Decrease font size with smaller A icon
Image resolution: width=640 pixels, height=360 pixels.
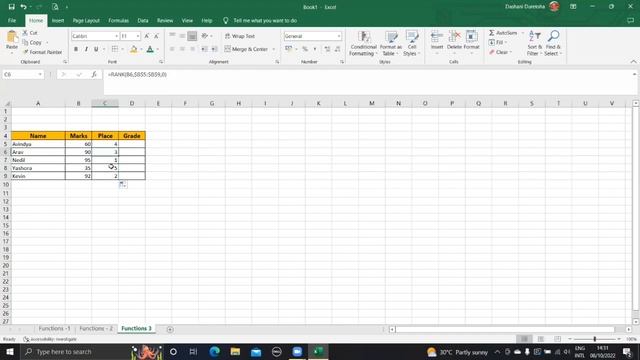(156, 36)
